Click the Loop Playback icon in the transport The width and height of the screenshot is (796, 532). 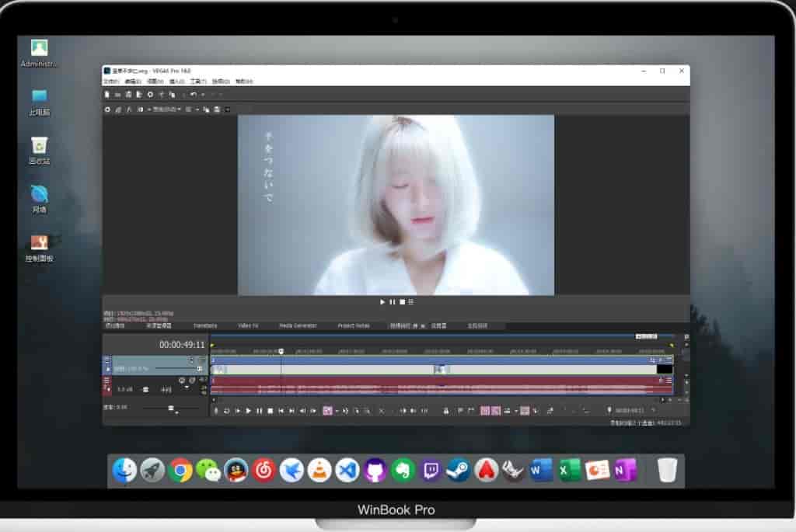click(x=226, y=410)
